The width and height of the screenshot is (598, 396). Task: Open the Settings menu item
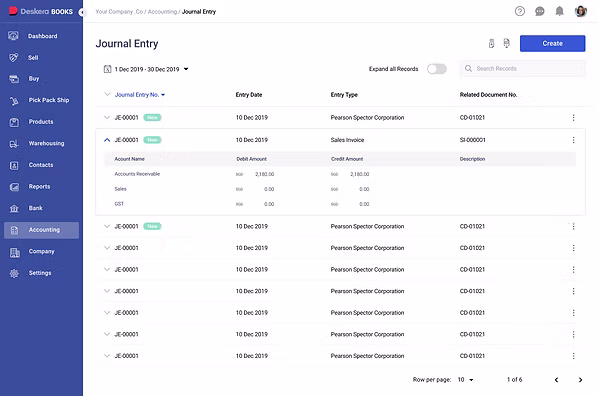(41, 273)
